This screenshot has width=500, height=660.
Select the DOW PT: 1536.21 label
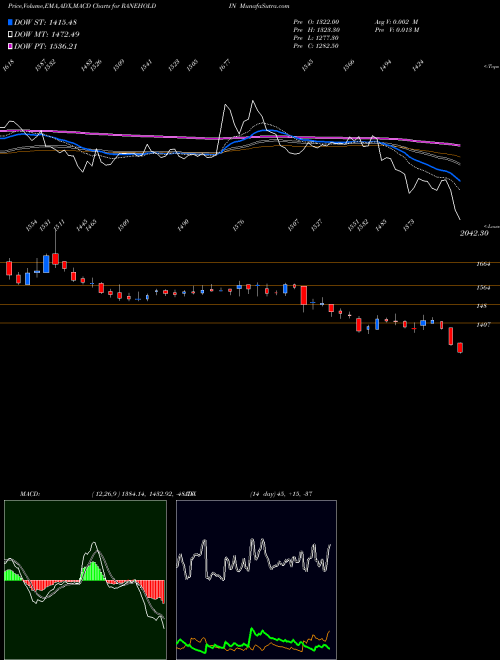click(x=46, y=46)
